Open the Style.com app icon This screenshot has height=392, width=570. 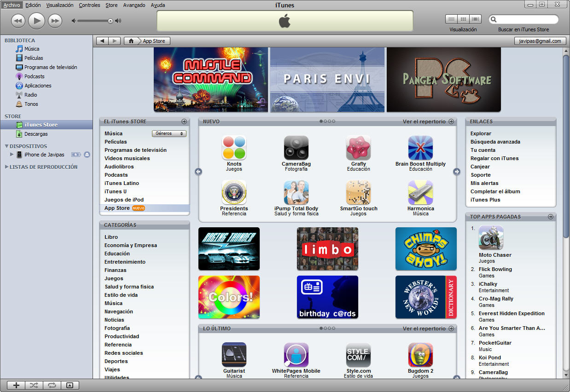pos(358,355)
